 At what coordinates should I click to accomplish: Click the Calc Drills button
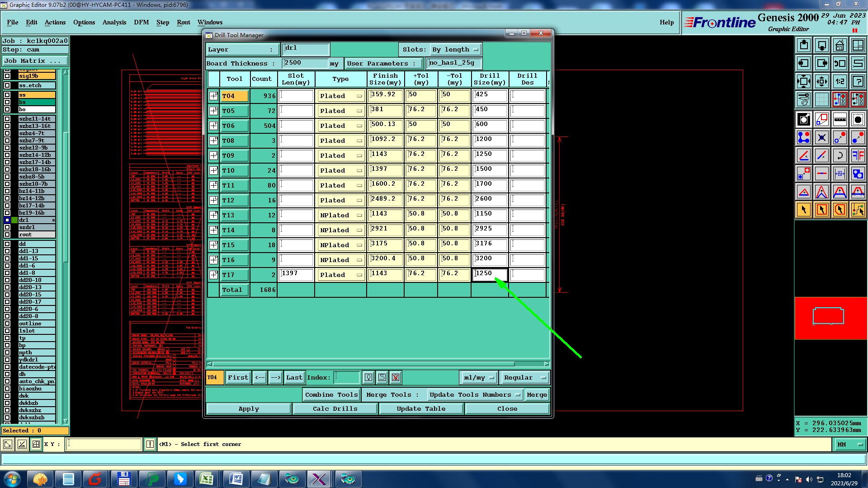[335, 408]
